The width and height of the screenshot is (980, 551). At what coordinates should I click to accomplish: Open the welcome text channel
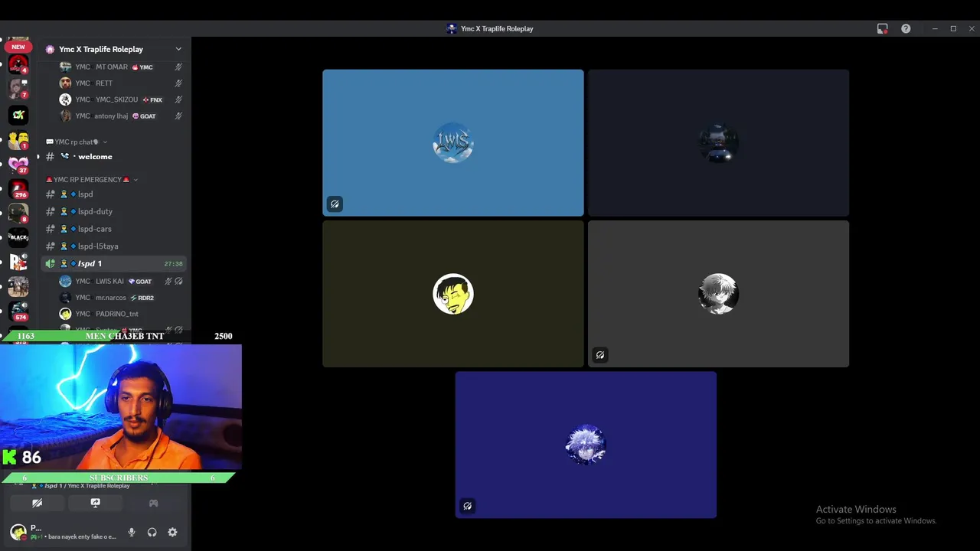[113, 156]
